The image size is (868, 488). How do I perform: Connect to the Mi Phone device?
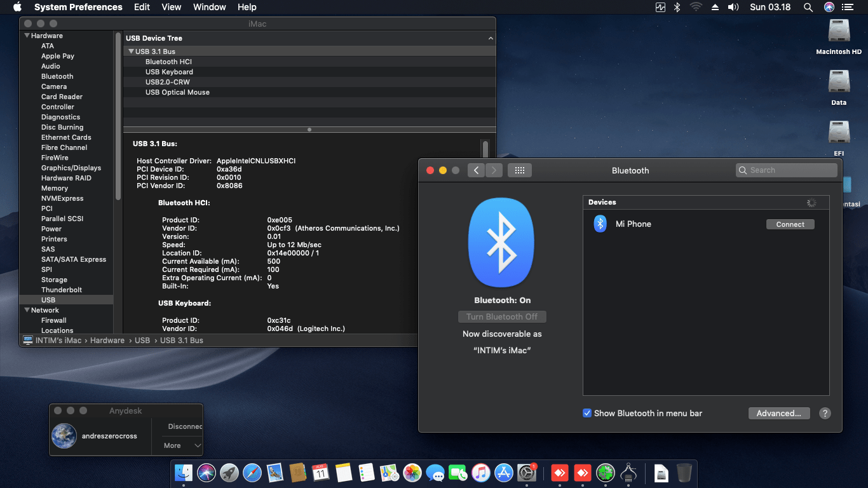coord(790,224)
